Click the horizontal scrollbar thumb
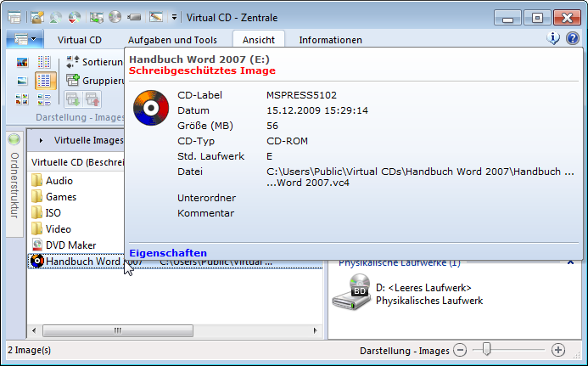 pos(118,330)
